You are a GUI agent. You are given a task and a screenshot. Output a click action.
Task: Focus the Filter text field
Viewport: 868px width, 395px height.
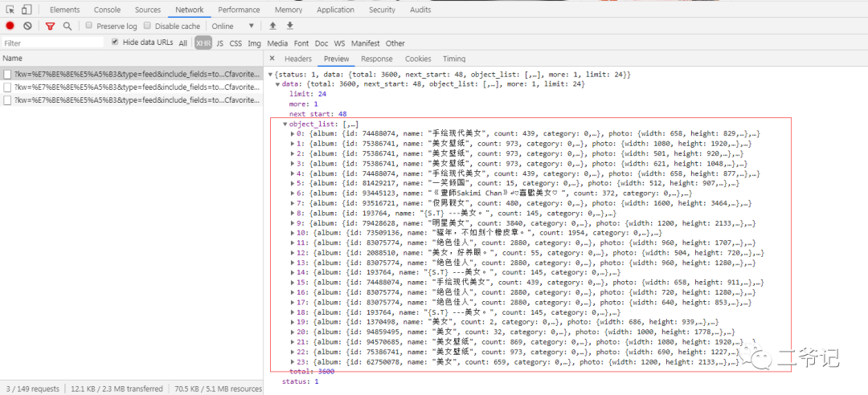(x=53, y=43)
